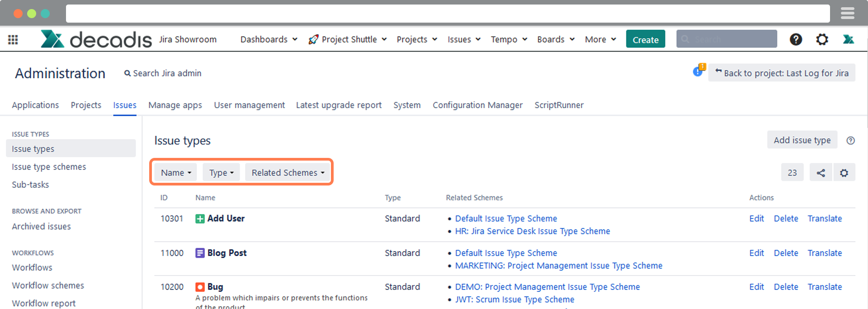Click the help icon beside Add issue type

[x=850, y=141]
